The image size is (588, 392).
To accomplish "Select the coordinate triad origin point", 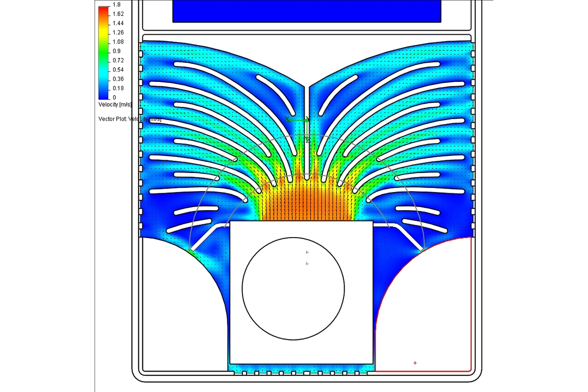I will [307, 120].
